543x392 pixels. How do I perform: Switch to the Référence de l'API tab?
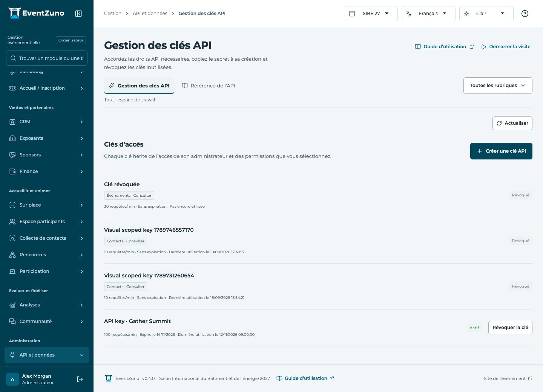point(209,86)
